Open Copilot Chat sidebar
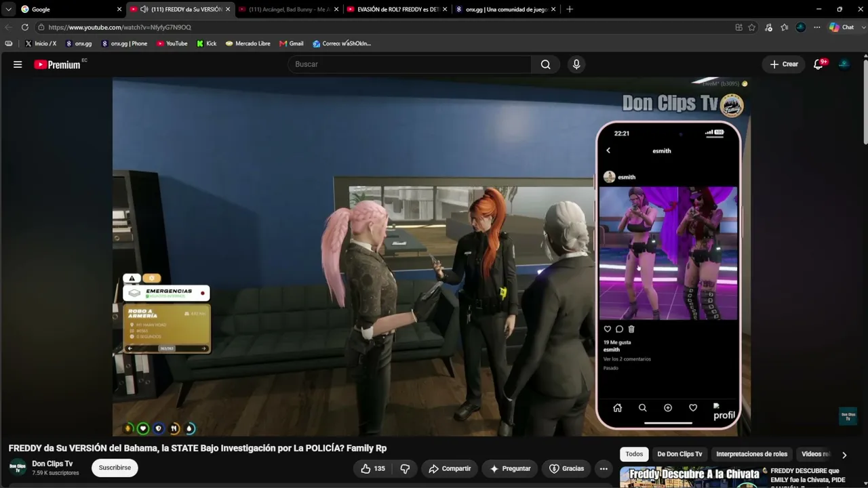This screenshot has width=868, height=488. (x=842, y=27)
